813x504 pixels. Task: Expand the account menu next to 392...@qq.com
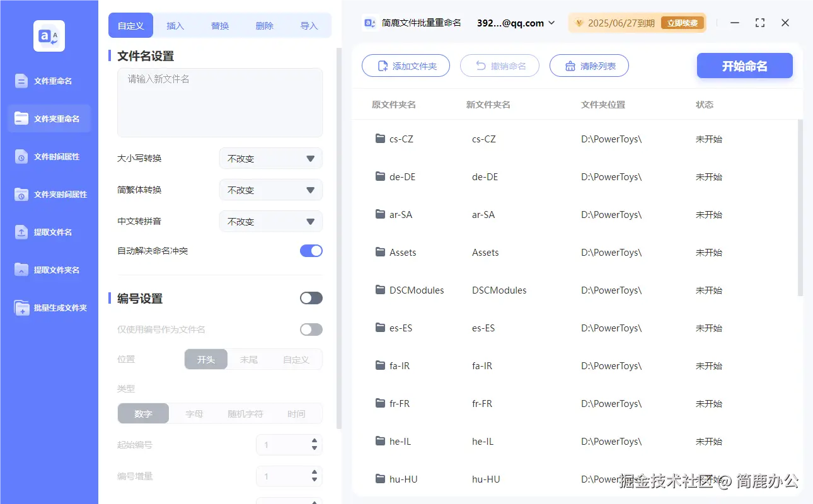coord(553,23)
